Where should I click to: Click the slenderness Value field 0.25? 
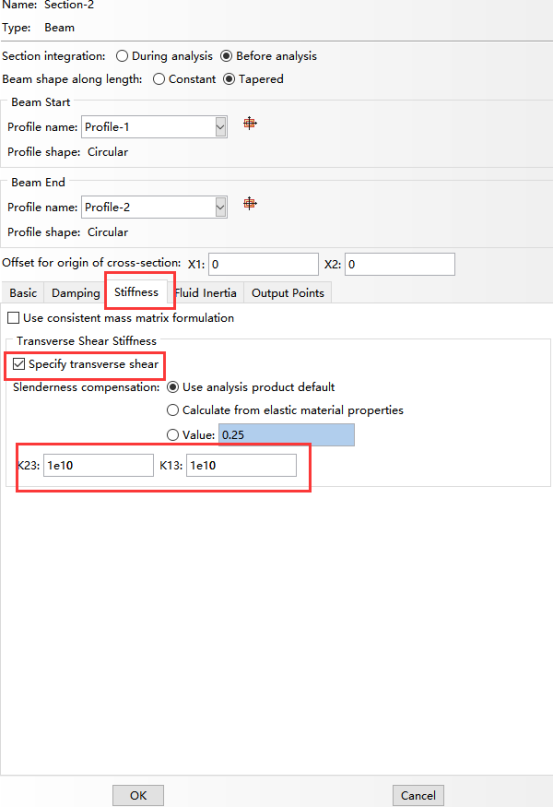pos(287,435)
